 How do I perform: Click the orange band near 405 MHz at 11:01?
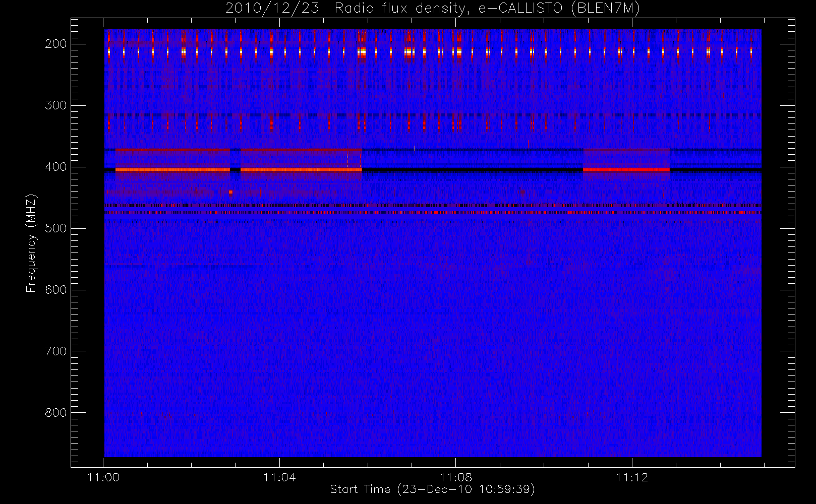pyautogui.click(x=172, y=170)
